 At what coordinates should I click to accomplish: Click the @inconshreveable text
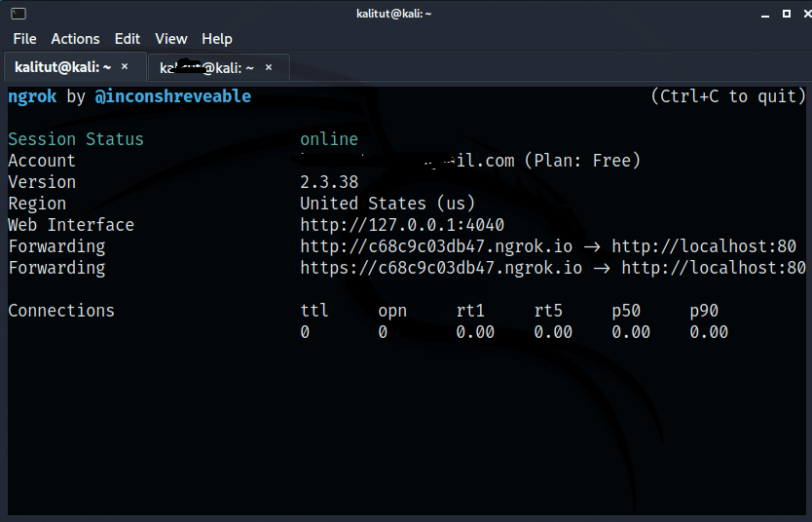click(173, 96)
